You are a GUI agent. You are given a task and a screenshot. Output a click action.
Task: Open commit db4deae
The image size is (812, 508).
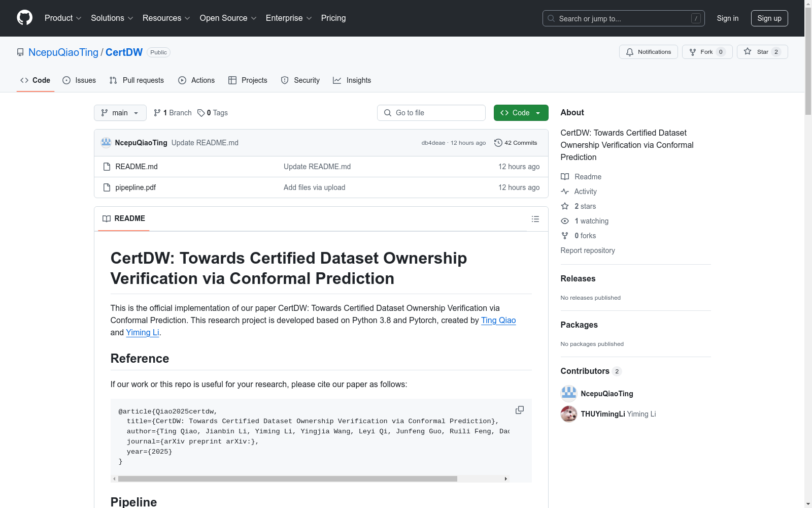433,143
